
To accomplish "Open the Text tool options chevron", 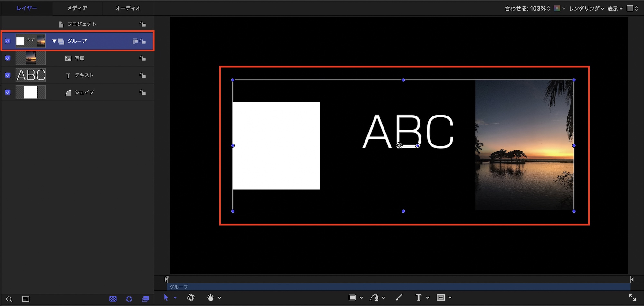I will (x=428, y=298).
